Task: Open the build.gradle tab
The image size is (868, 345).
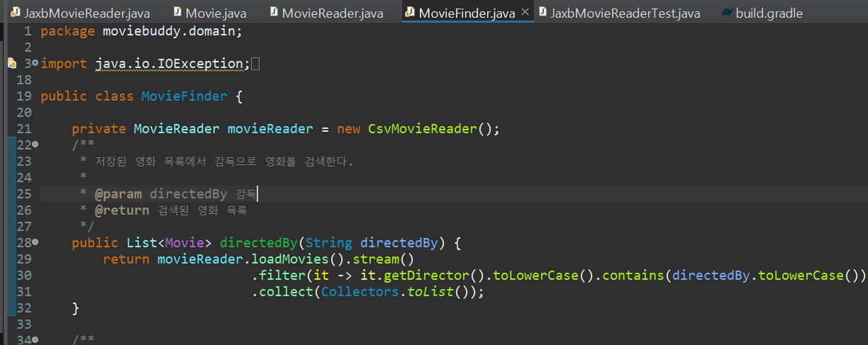Action: pos(769,13)
